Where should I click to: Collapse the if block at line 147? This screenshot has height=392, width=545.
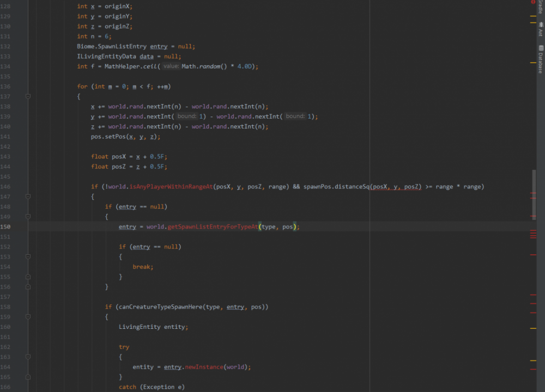tap(28, 197)
